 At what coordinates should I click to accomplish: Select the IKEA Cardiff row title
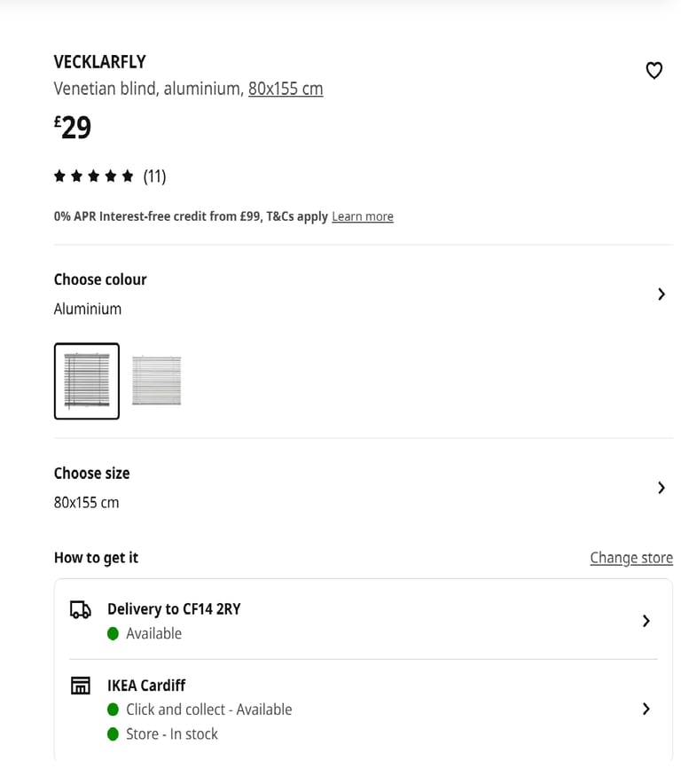(x=146, y=686)
